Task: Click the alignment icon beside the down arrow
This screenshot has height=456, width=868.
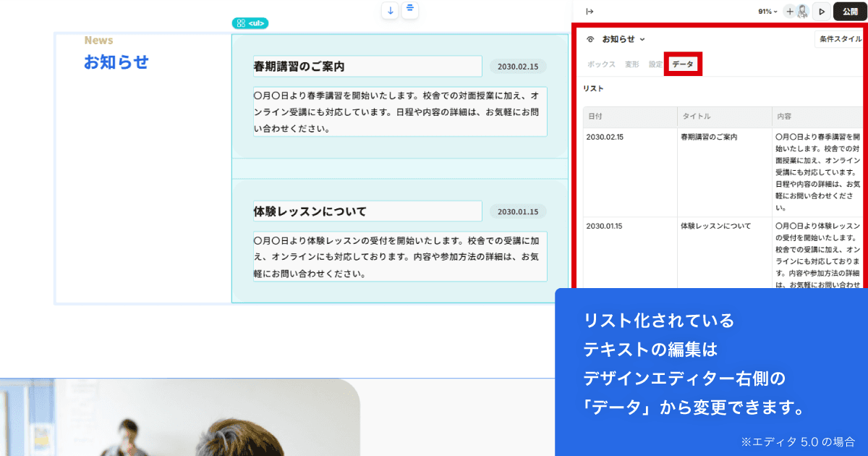Action: pyautogui.click(x=409, y=10)
